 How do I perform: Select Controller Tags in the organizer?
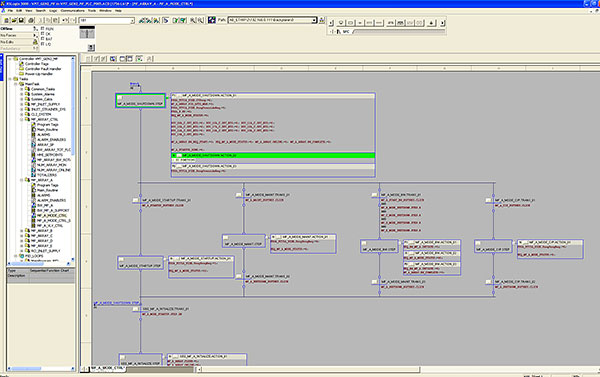point(36,64)
